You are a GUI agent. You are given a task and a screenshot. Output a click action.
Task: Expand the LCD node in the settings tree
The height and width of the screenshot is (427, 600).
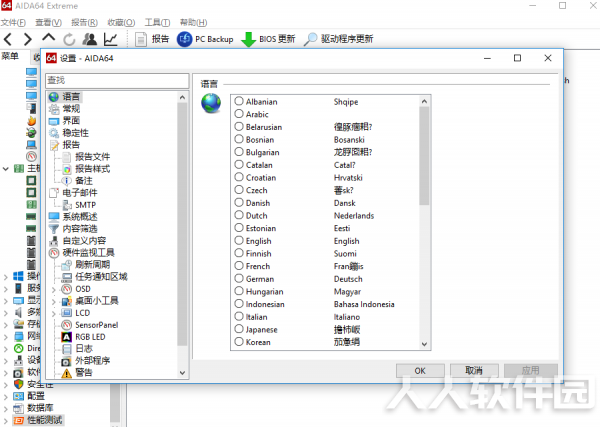click(x=54, y=313)
